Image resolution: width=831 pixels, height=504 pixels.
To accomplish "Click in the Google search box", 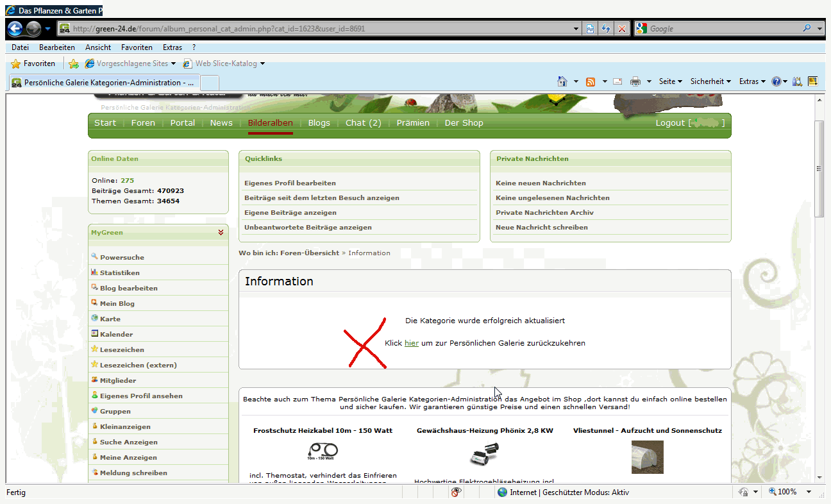I will pos(723,29).
